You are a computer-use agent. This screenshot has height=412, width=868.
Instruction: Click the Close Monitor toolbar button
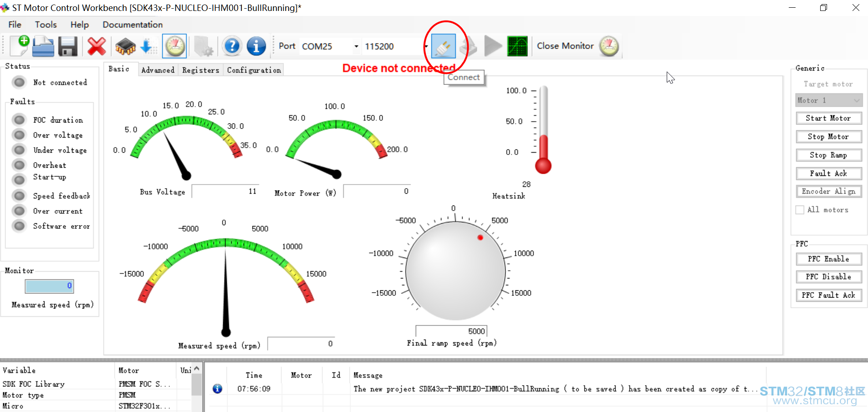tap(577, 46)
